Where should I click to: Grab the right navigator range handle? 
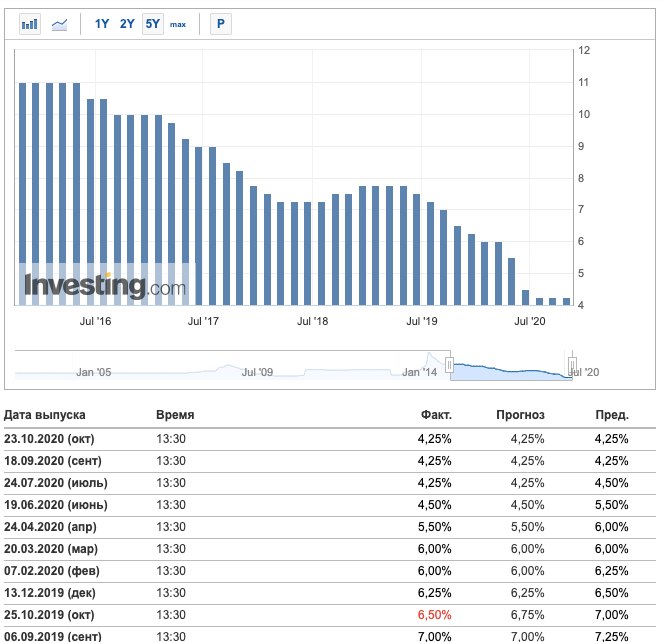pyautogui.click(x=572, y=364)
